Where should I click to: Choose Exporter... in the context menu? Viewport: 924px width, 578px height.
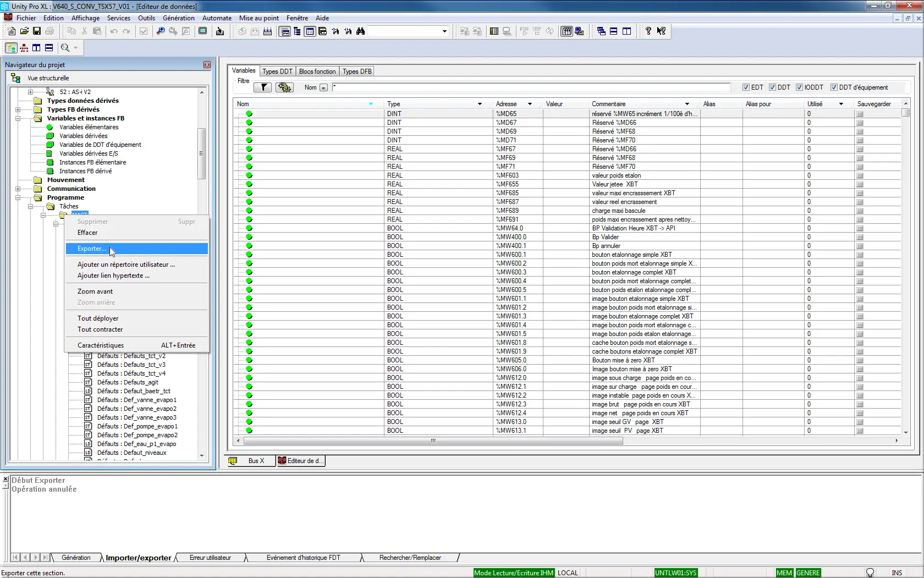[x=136, y=249]
